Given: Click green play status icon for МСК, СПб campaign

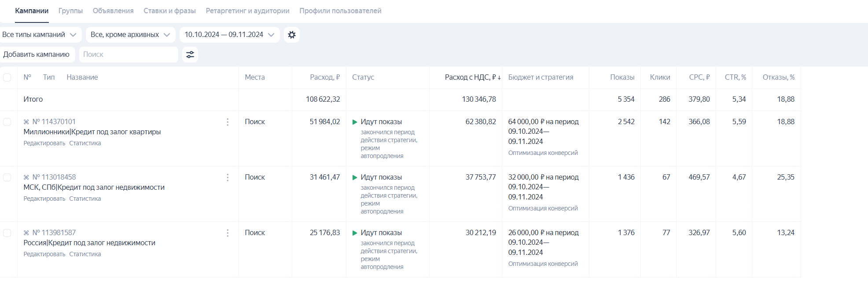Looking at the screenshot, I should click(x=355, y=177).
